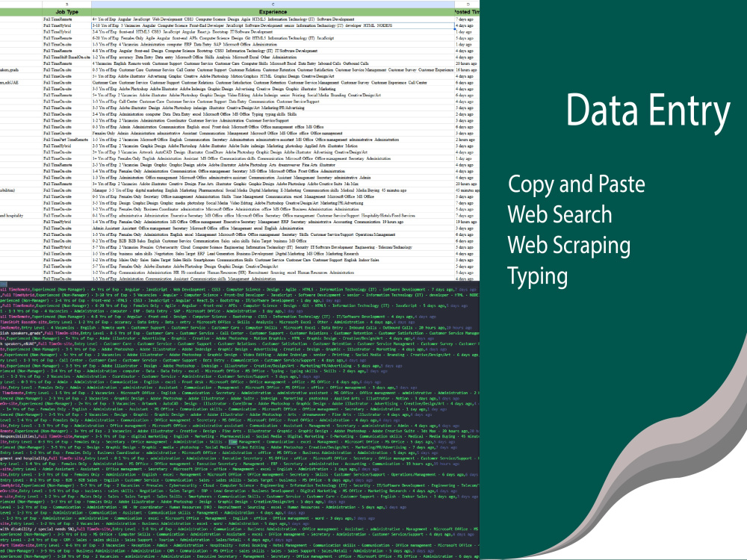The image size is (747, 560).
Task: Select cell starting '6-20 Yrs of Exp Females Only'
Action: click(x=273, y=38)
